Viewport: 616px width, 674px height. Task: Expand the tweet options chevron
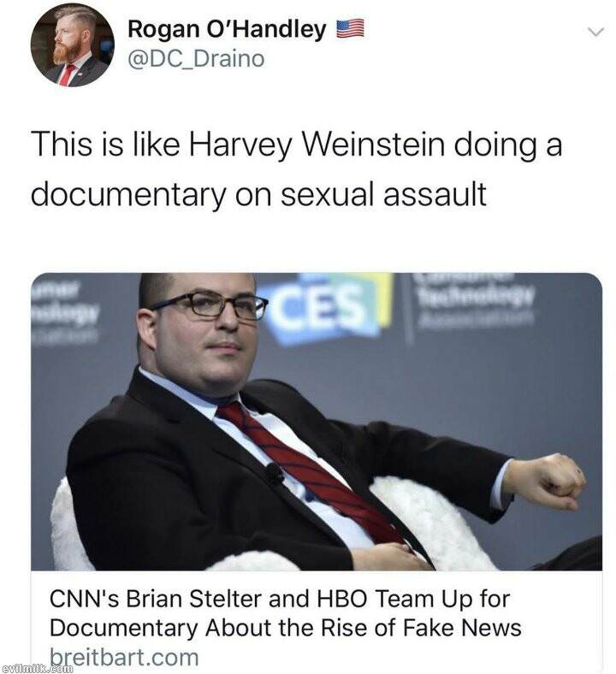595,32
